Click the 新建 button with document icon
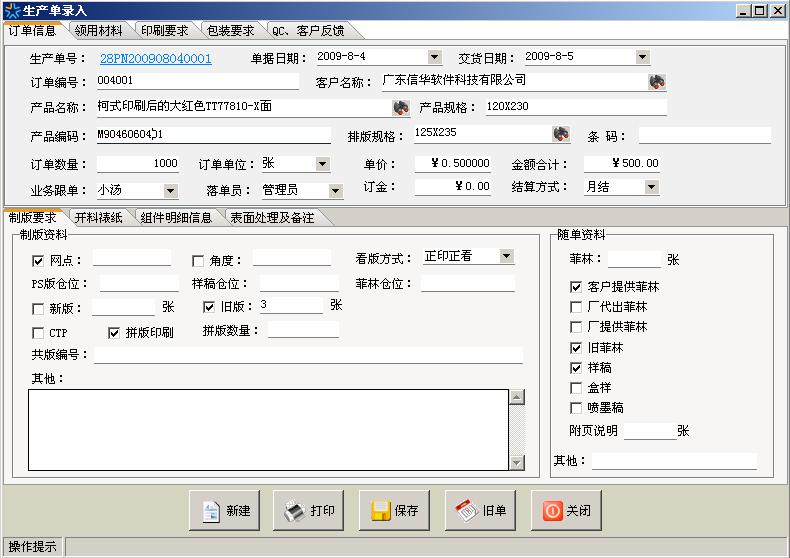Image resolution: width=790 pixels, height=558 pixels. click(x=225, y=510)
